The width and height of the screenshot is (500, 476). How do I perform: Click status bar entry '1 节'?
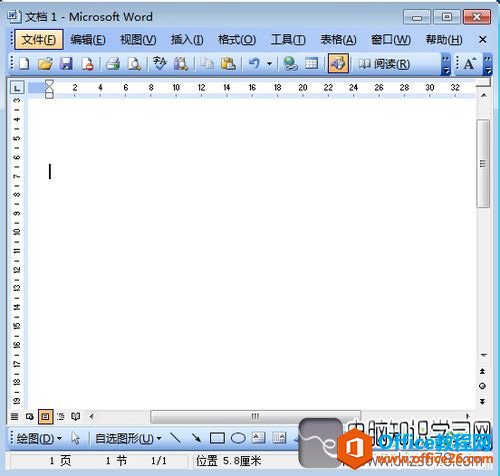point(116,461)
